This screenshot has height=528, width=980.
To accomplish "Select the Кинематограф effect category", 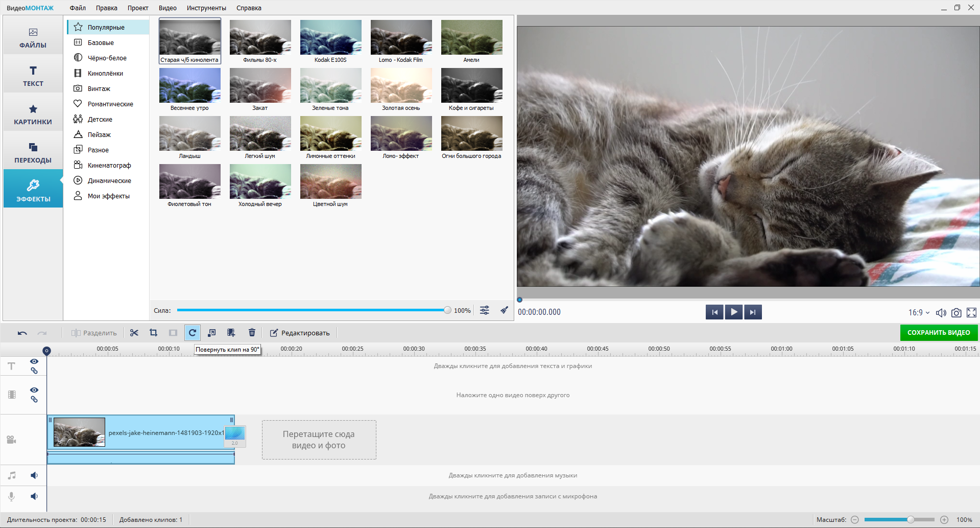I will 108,165.
